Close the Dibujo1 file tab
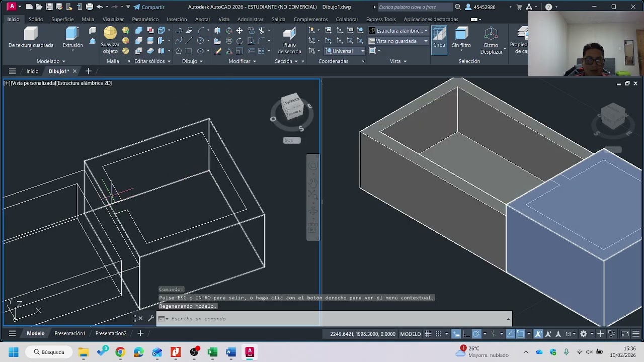This screenshot has width=644, height=362. 74,71
